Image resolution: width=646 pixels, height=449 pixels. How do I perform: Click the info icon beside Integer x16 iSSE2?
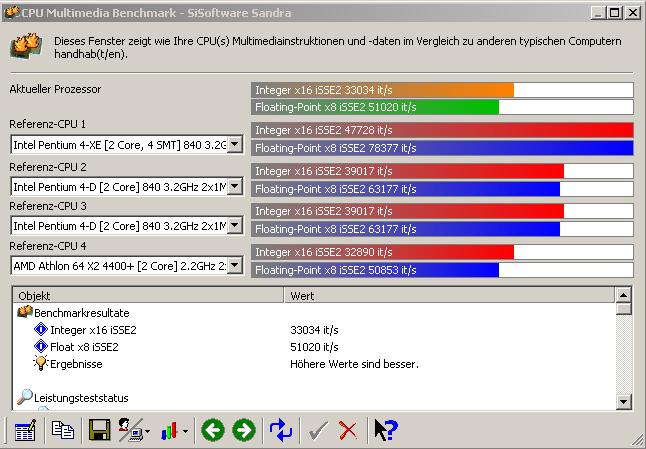(41, 329)
